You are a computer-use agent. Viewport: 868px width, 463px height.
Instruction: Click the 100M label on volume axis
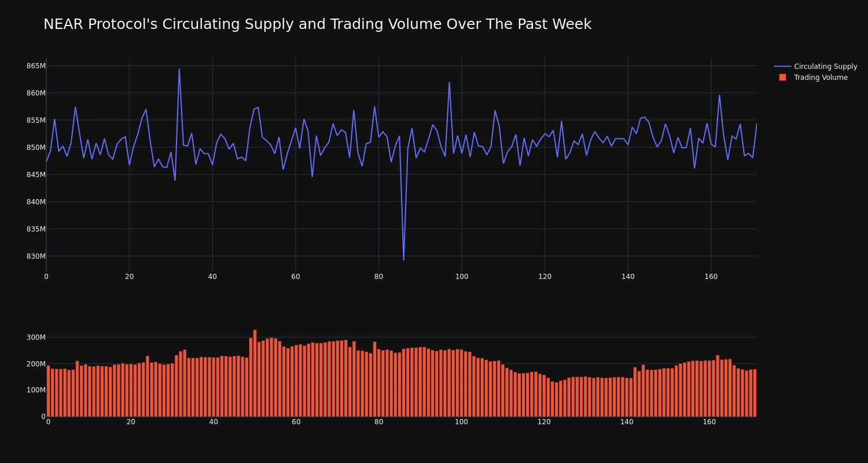36,390
